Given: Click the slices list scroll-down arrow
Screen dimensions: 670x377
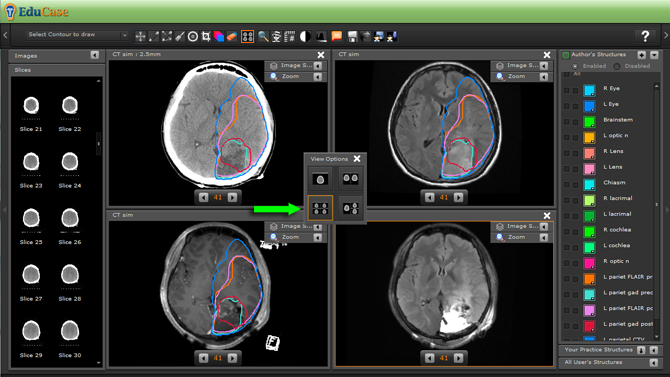Looking at the screenshot, I should tap(99, 363).
